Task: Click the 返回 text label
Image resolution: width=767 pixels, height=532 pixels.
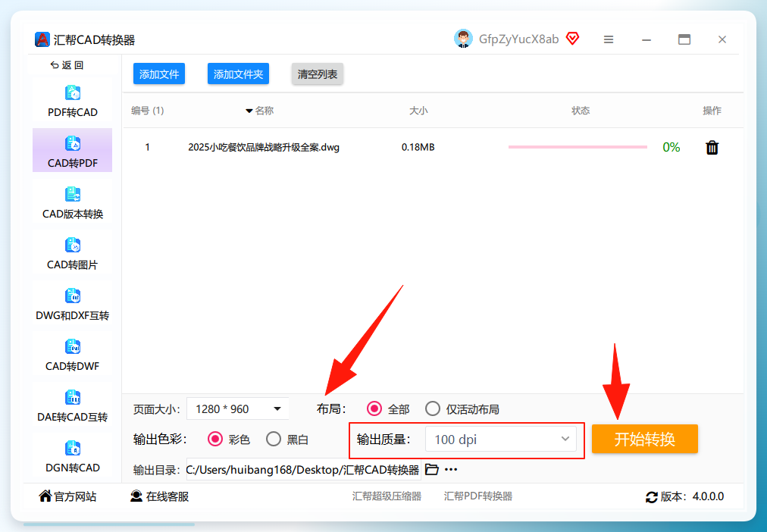Action: [73, 65]
